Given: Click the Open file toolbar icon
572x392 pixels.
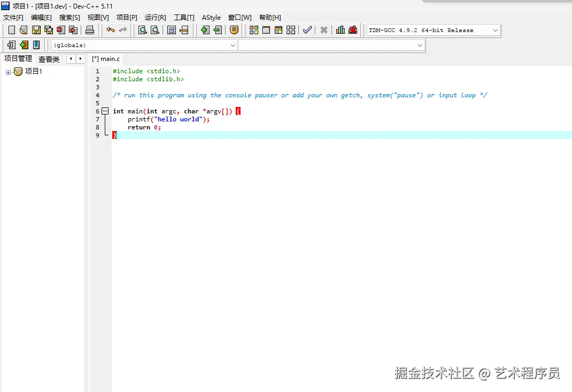Looking at the screenshot, I should tap(24, 30).
